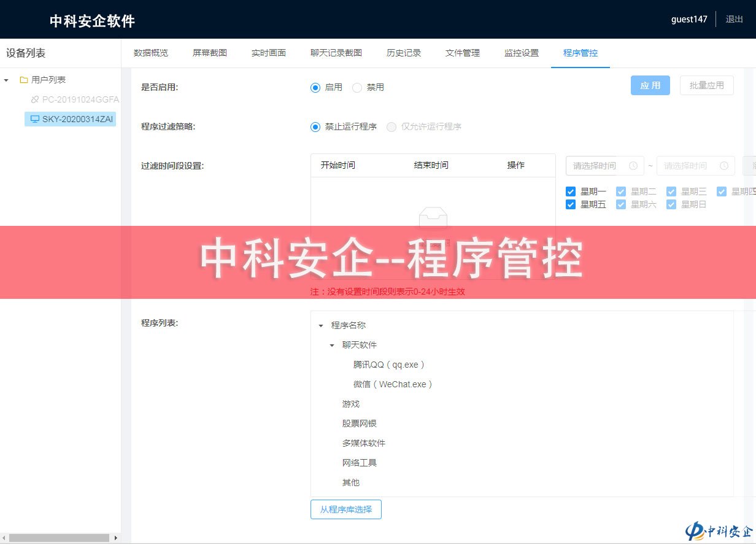The width and height of the screenshot is (756, 545).
Task: Click the clock icon in end time field
Action: pos(724,166)
